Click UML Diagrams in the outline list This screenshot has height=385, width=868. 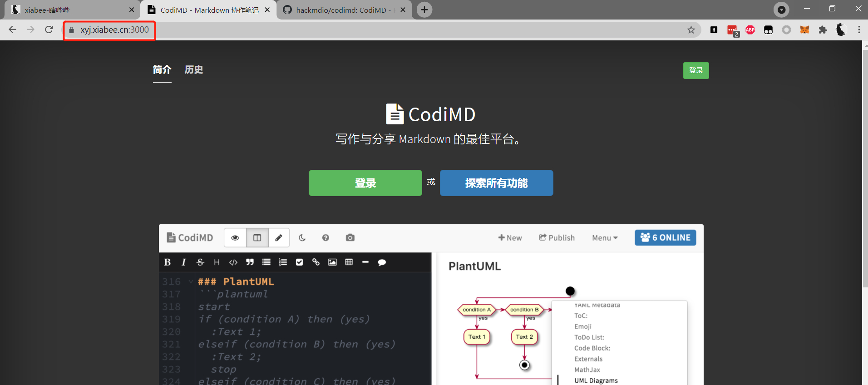coord(596,380)
